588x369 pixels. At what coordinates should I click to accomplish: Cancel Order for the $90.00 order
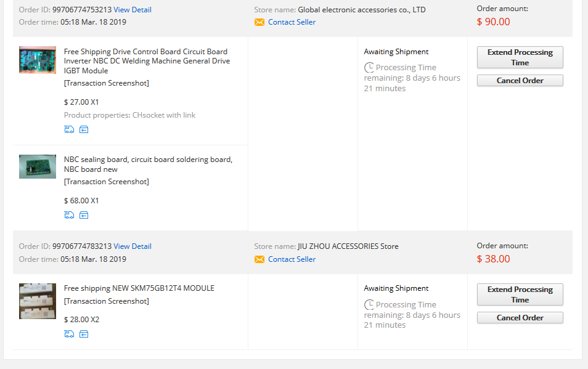[x=520, y=81]
